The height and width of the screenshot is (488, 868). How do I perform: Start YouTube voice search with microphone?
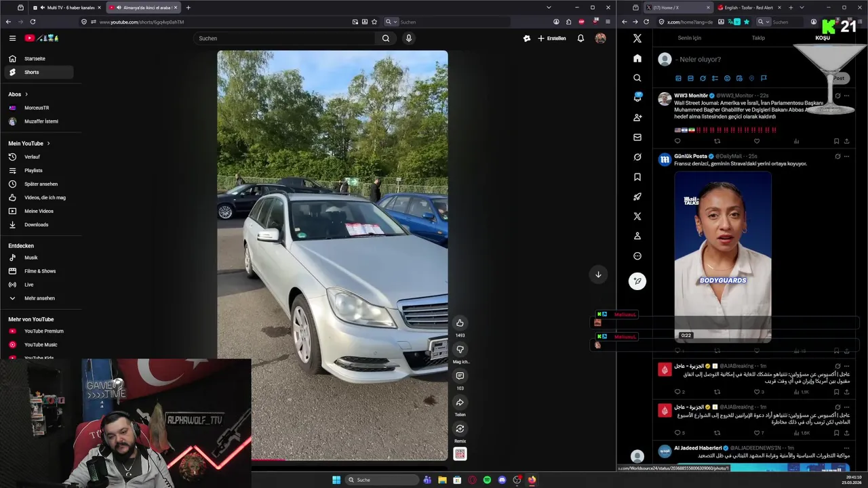pyautogui.click(x=408, y=39)
